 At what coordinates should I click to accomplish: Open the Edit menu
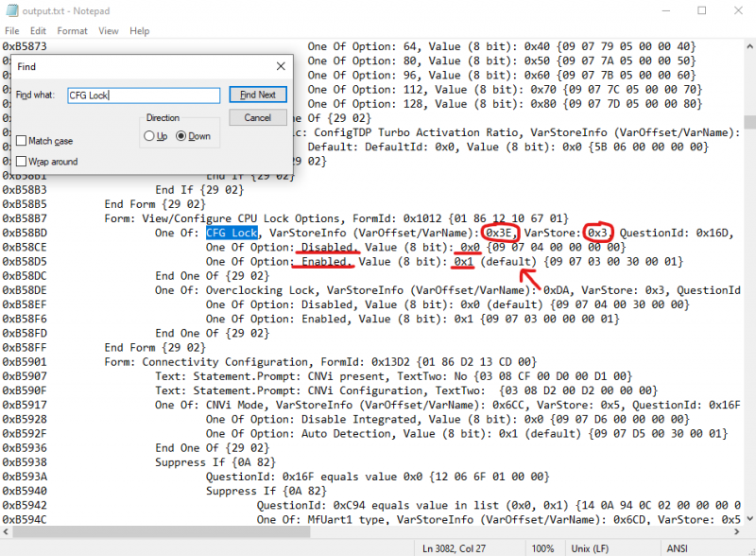tap(38, 30)
